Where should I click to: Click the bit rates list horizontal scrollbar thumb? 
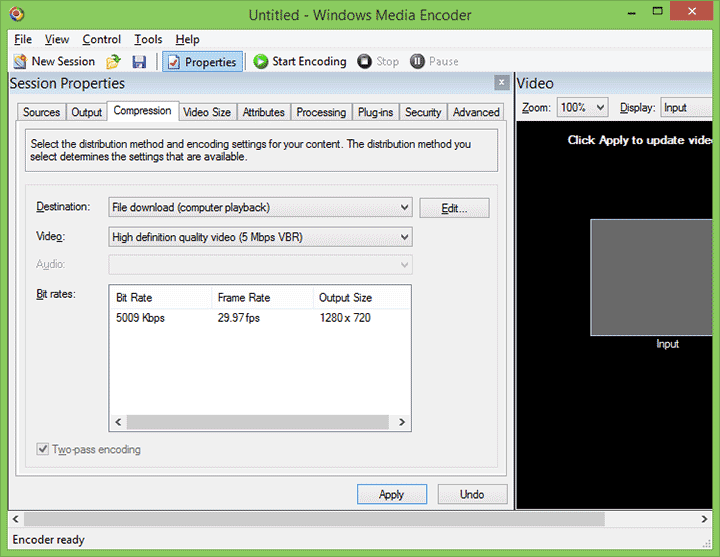(x=258, y=422)
